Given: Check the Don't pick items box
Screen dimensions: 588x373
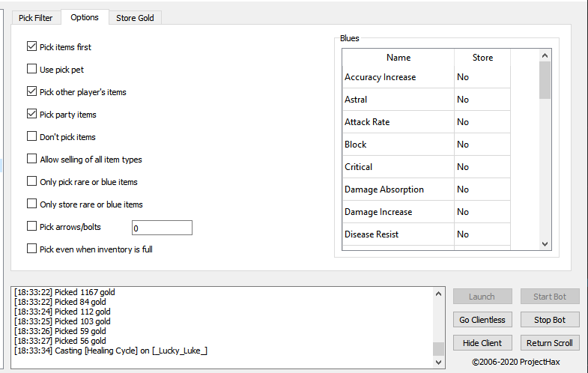Looking at the screenshot, I should point(32,137).
